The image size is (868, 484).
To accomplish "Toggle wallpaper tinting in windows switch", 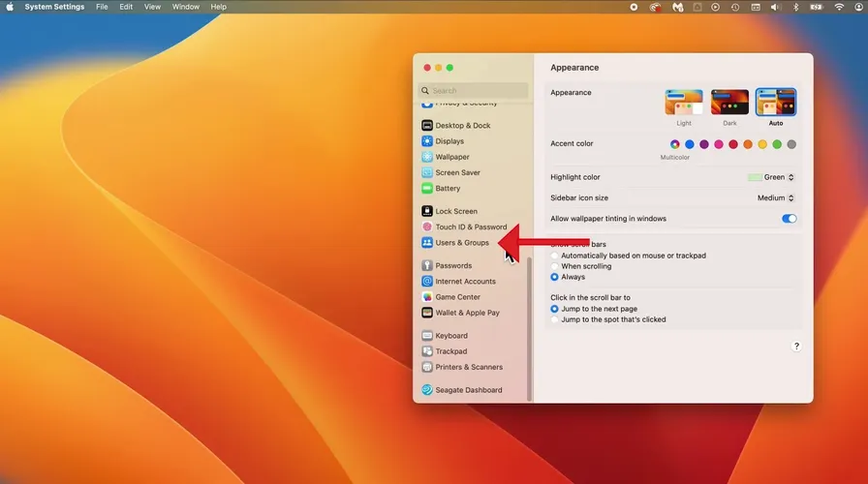I will point(789,219).
